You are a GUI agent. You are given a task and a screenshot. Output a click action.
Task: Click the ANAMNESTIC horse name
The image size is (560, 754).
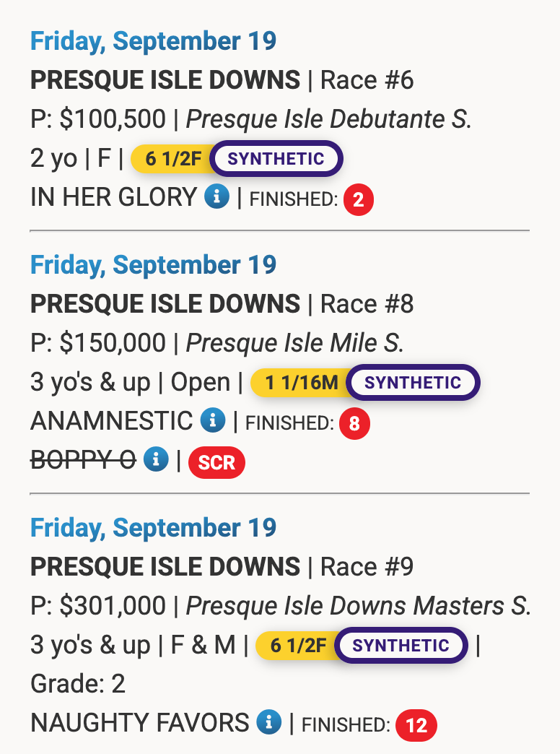click(x=111, y=421)
